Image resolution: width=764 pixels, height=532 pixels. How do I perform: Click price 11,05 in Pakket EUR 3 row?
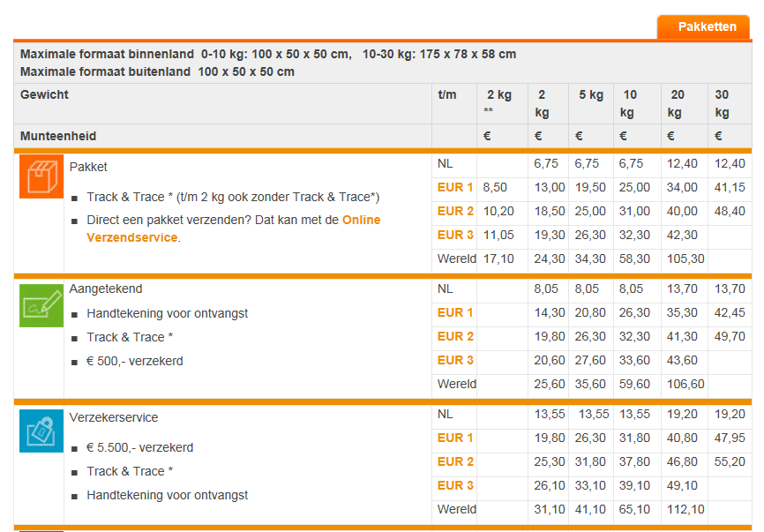pyautogui.click(x=498, y=236)
